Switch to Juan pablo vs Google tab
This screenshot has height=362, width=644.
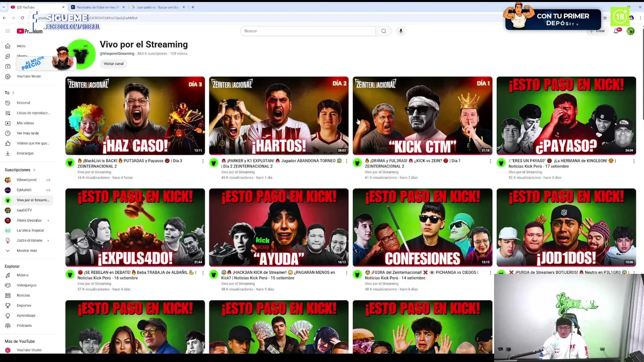157,7
